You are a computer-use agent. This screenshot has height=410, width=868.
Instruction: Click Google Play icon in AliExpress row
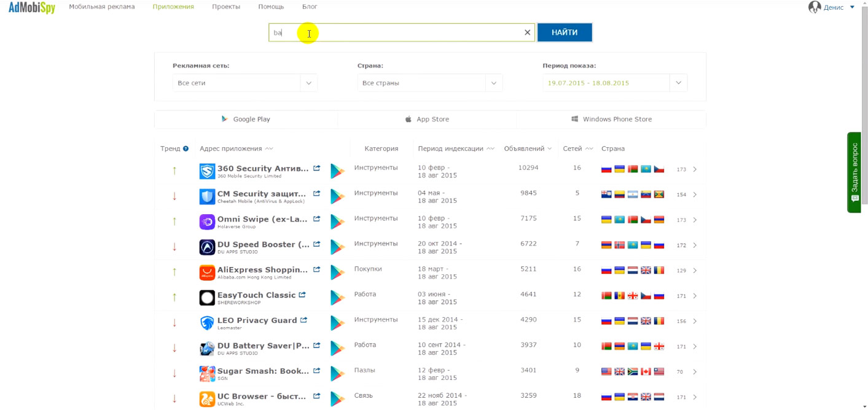point(337,272)
